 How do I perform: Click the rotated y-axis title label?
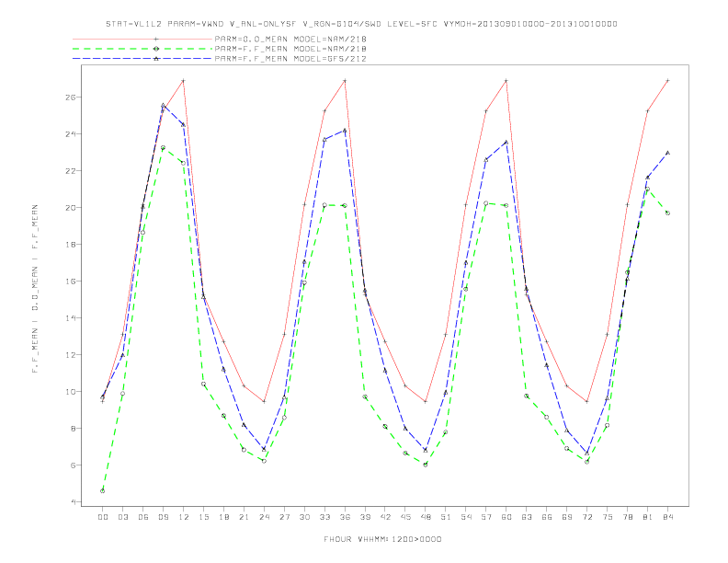[35, 289]
